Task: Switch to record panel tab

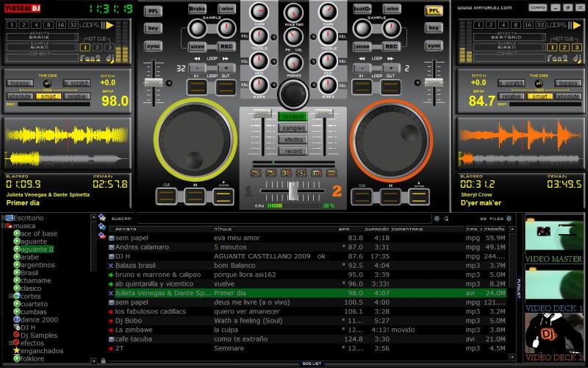Action: [293, 151]
